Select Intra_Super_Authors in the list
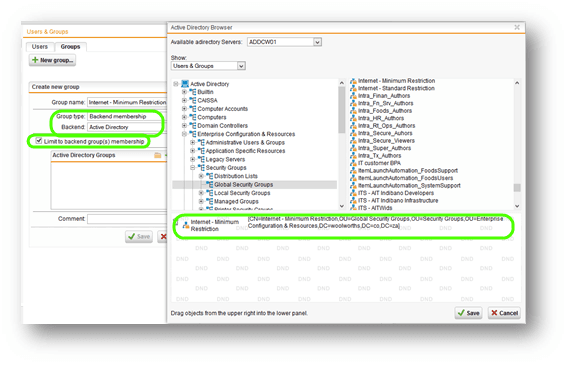Viewport: 568px width, 366px height. (x=384, y=148)
